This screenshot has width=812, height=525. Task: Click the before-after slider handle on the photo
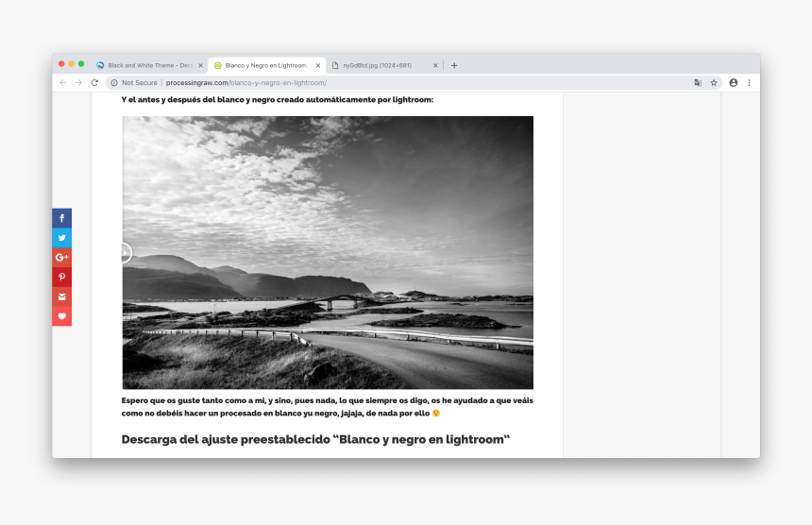(126, 253)
